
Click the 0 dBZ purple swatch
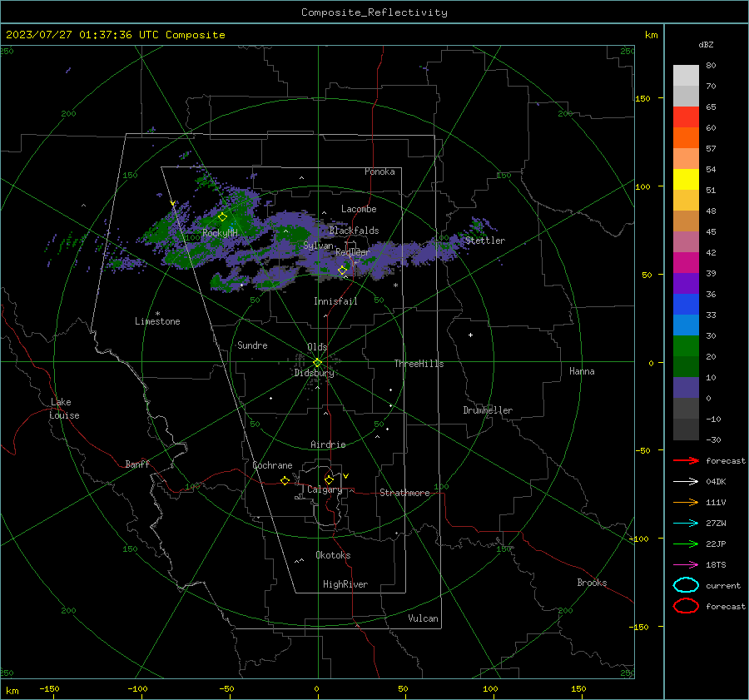tap(686, 387)
